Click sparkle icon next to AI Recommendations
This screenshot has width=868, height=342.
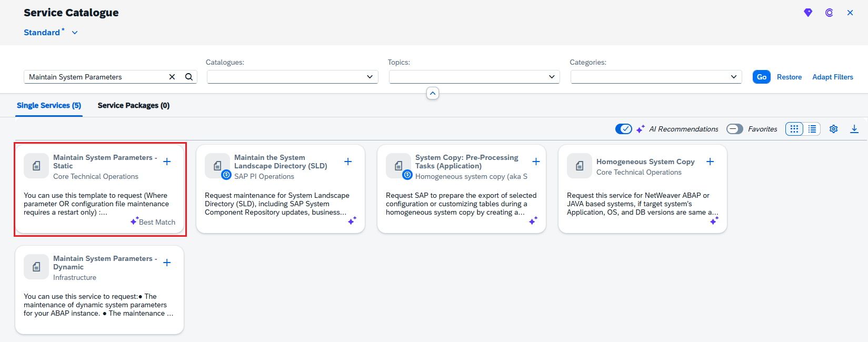(x=641, y=129)
